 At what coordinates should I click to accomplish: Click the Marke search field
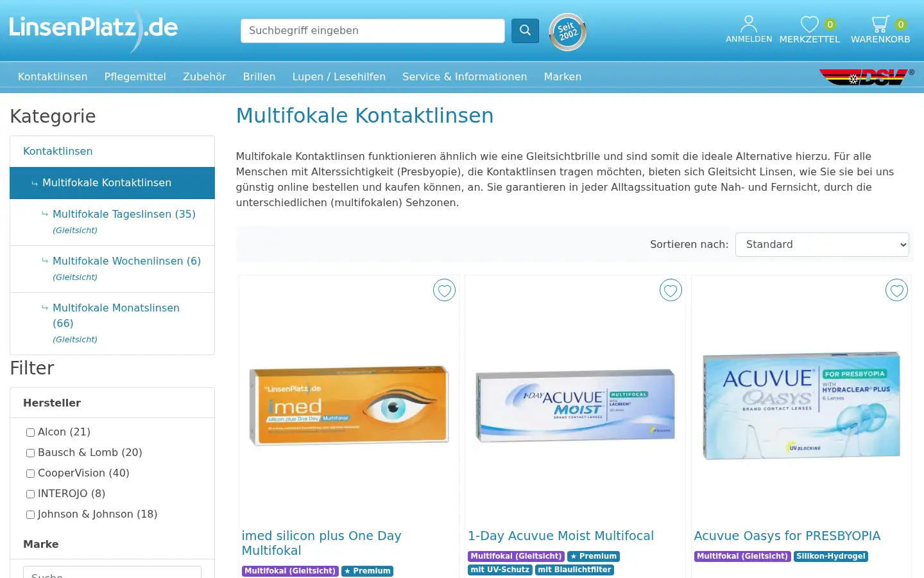click(x=112, y=572)
